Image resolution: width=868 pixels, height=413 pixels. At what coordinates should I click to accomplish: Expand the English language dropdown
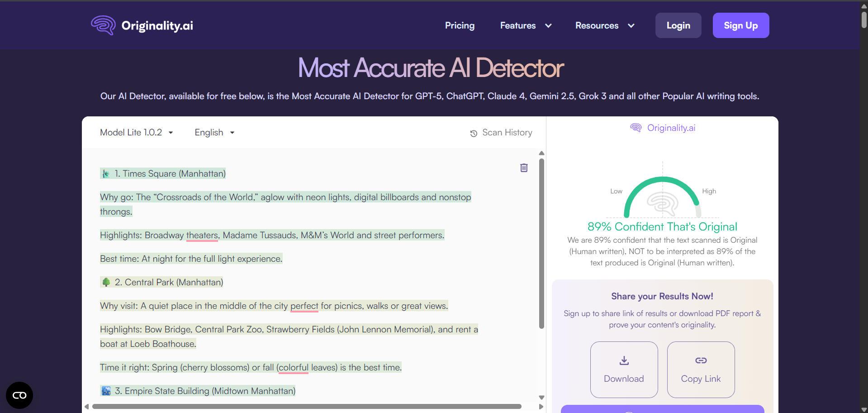point(214,133)
